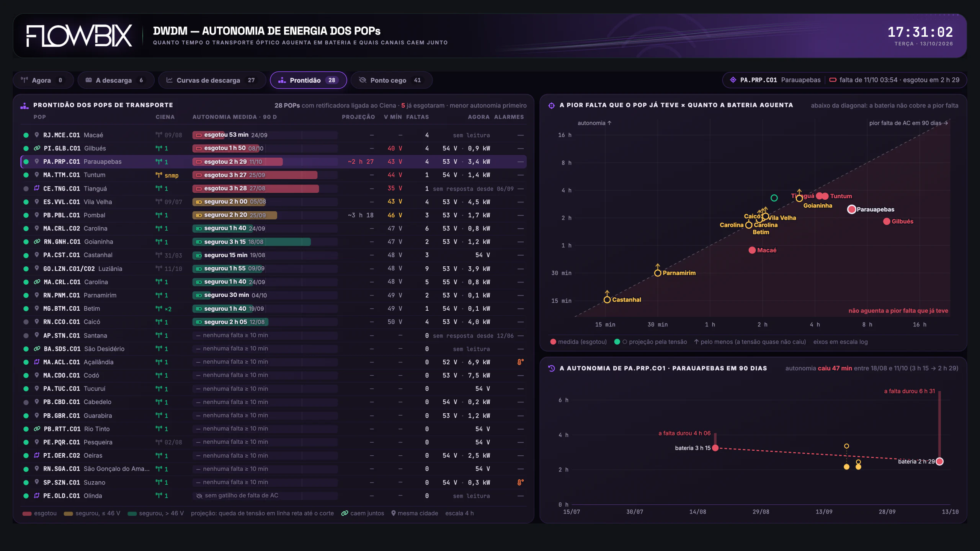
Task: Click the route icon beside CE.TNG.C01 Tianguá
Action: coord(37,188)
